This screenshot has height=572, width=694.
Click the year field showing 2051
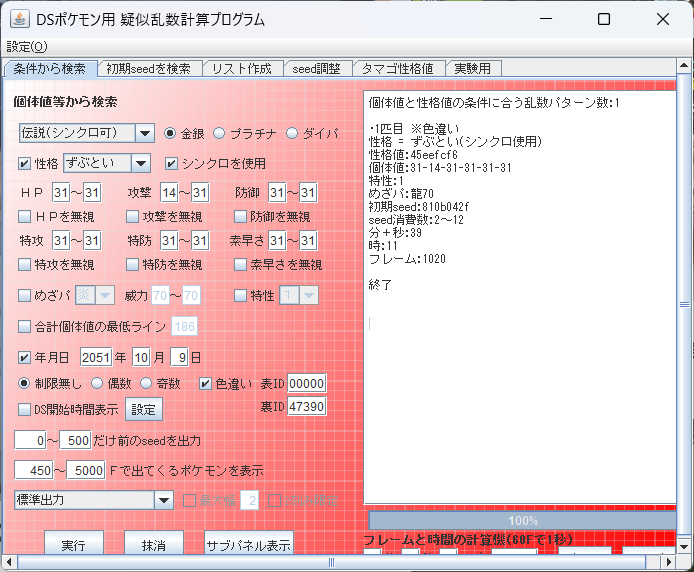tap(96, 357)
